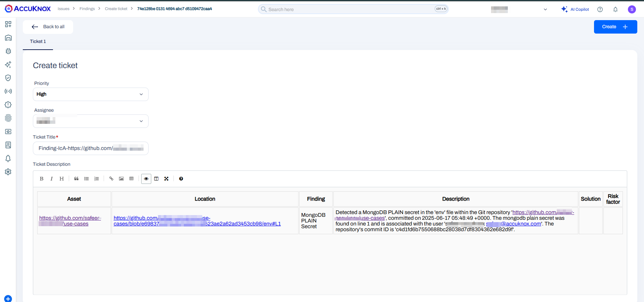Toggle fullscreen editor mode
644x302 pixels.
tap(166, 179)
